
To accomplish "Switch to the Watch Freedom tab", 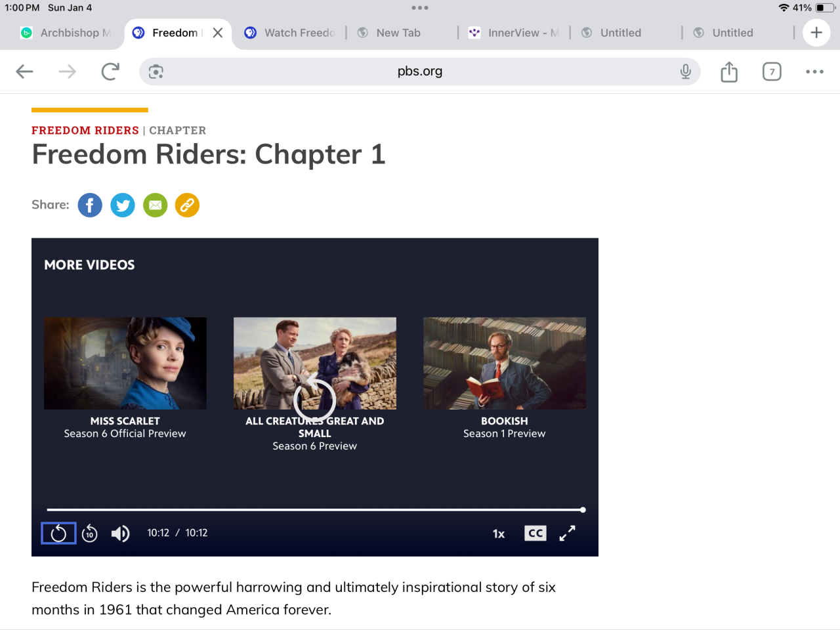I will [x=290, y=33].
